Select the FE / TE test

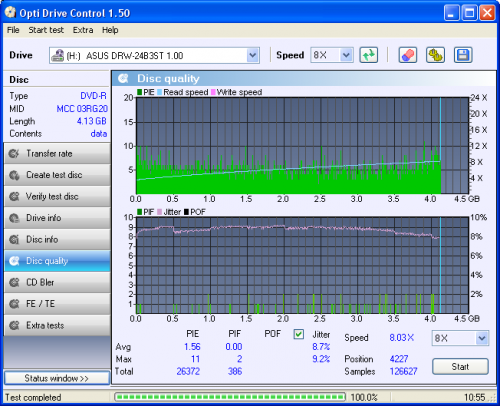tap(57, 304)
